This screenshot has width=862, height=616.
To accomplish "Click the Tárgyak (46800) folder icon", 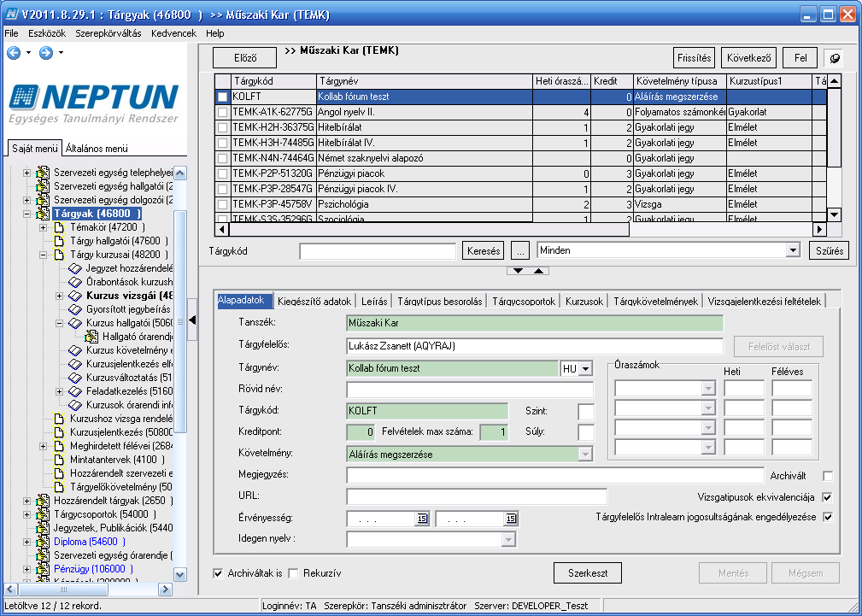I will [x=43, y=214].
